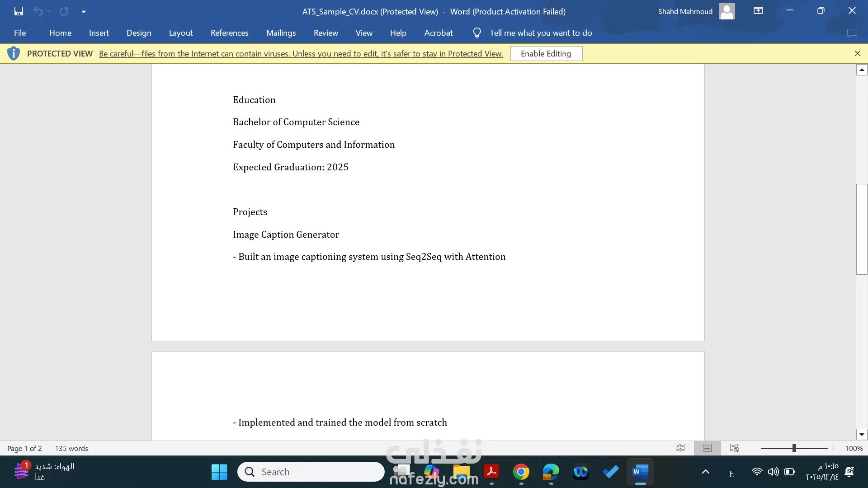Click the scroll down arrow of the vertical scrollbar
This screenshot has height=488, width=868.
pyautogui.click(x=862, y=435)
